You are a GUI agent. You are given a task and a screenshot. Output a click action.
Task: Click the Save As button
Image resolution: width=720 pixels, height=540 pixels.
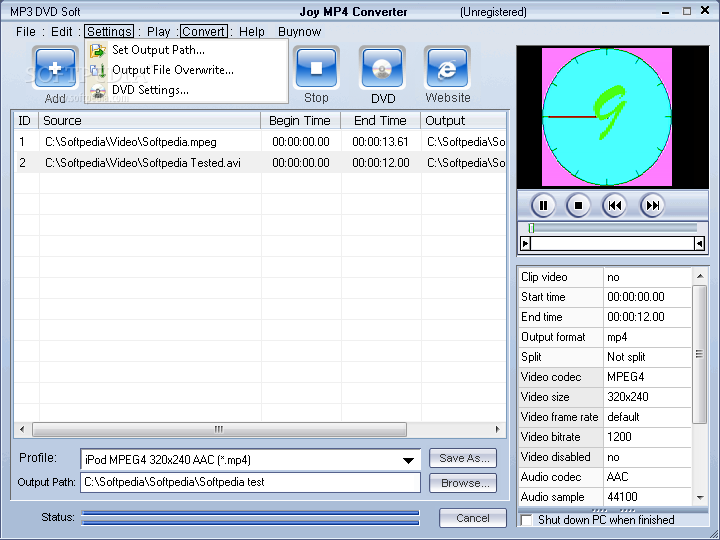pyautogui.click(x=463, y=458)
